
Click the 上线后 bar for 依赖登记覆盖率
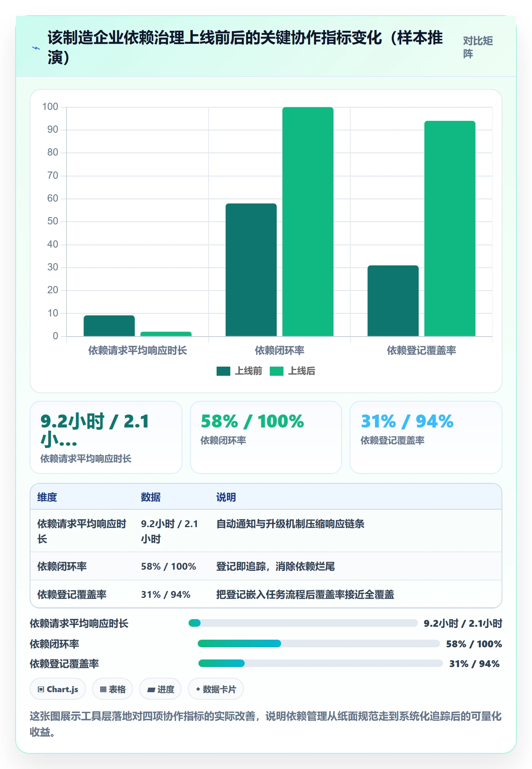pyautogui.click(x=450, y=229)
